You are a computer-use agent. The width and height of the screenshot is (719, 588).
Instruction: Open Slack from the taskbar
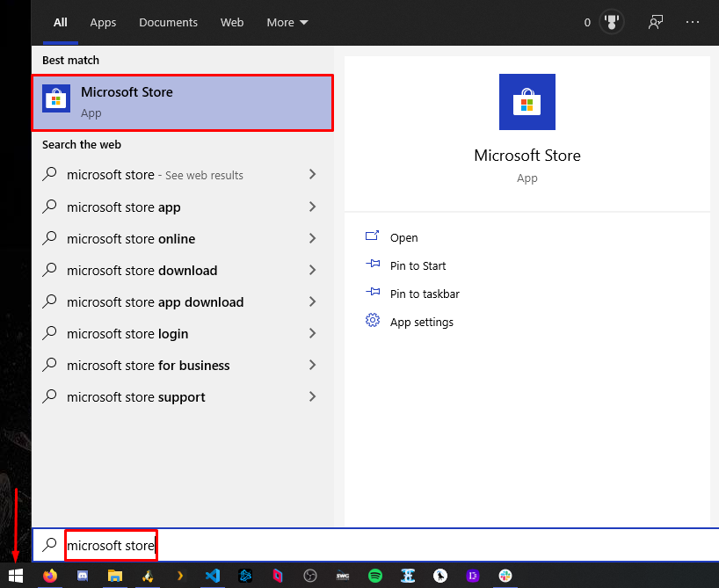click(505, 576)
